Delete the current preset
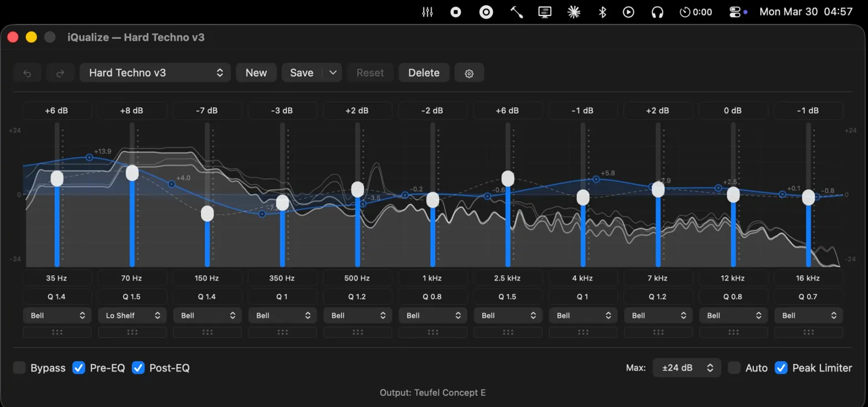The width and height of the screenshot is (868, 407). [x=423, y=73]
